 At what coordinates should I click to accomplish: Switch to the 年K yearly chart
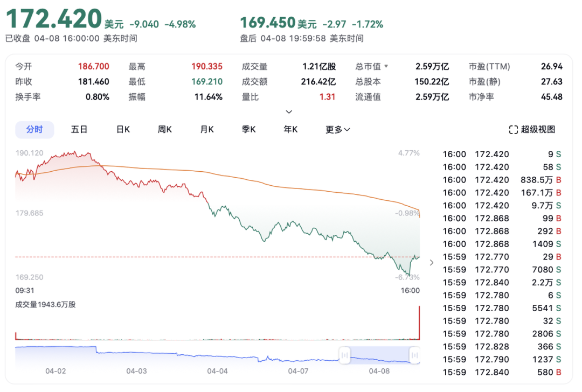290,130
